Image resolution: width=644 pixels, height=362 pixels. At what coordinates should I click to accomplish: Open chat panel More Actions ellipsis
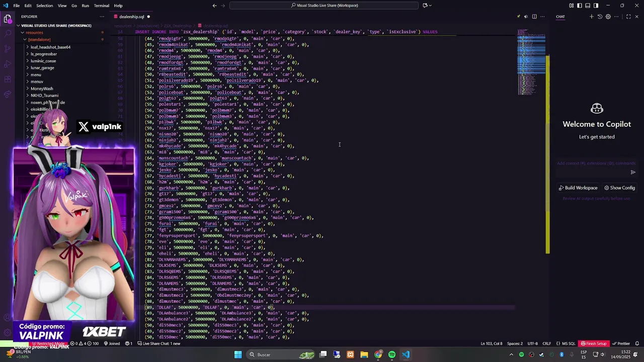[x=616, y=17]
